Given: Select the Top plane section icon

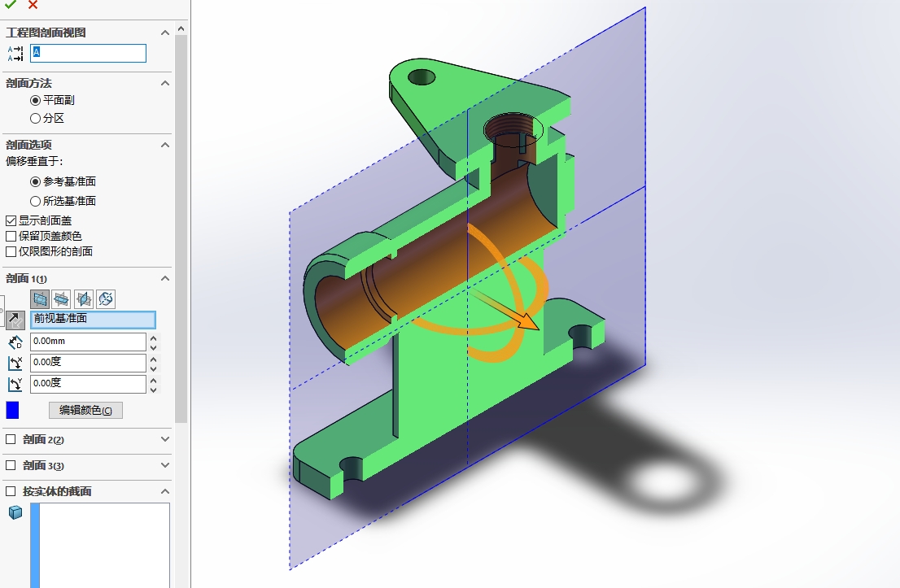Looking at the screenshot, I should (x=61, y=298).
